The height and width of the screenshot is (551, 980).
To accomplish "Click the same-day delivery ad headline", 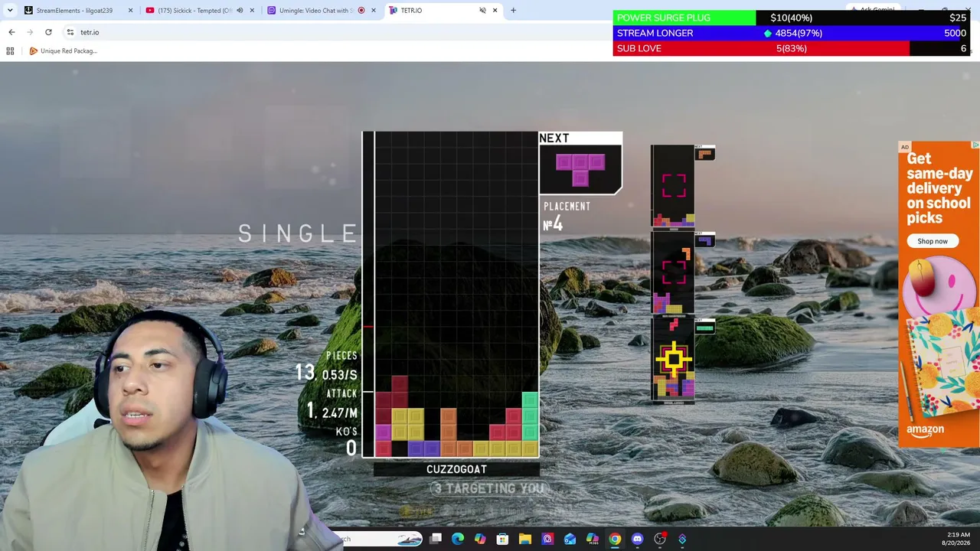I will tap(939, 188).
